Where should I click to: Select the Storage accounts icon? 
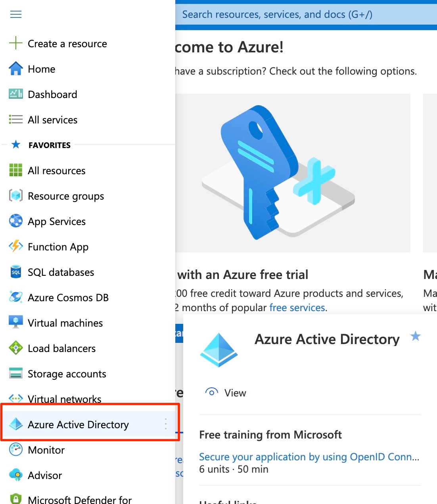tap(15, 373)
